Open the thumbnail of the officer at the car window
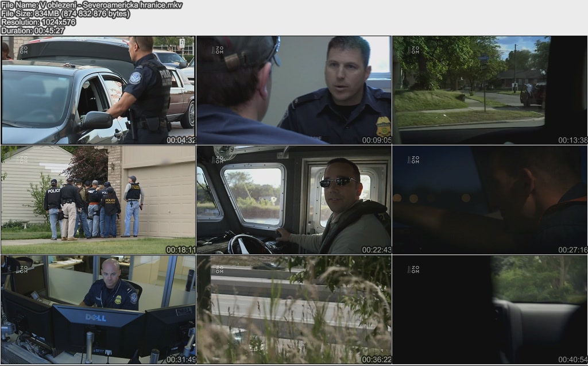This screenshot has height=366, width=588. (x=98, y=90)
